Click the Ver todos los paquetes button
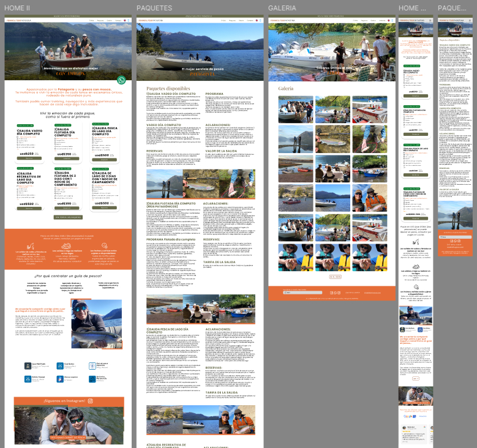The image size is (477, 448). coord(68,217)
